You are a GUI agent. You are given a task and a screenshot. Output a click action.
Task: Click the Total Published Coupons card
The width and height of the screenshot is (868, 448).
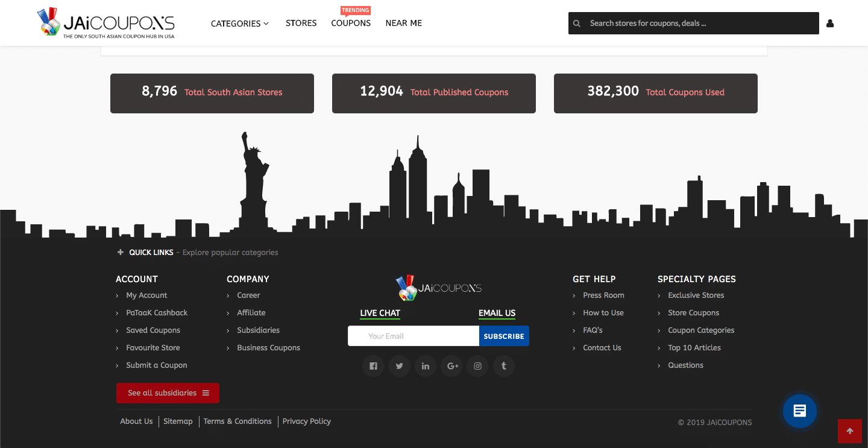(x=434, y=93)
